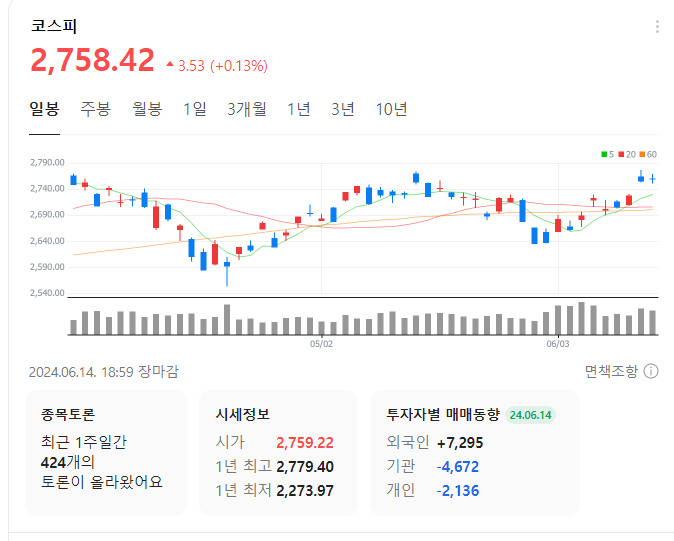Click the 외국인 +7,295 value
The image size is (674, 541).
pos(460,443)
